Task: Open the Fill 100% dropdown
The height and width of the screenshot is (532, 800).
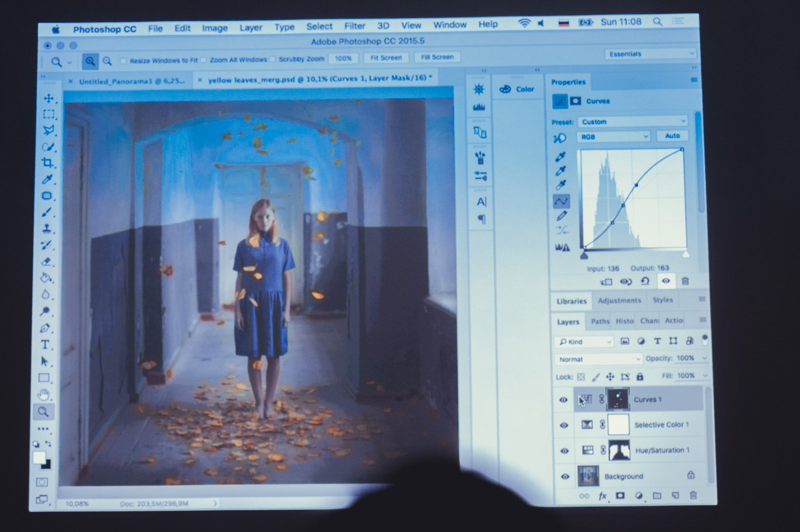Action: (705, 376)
